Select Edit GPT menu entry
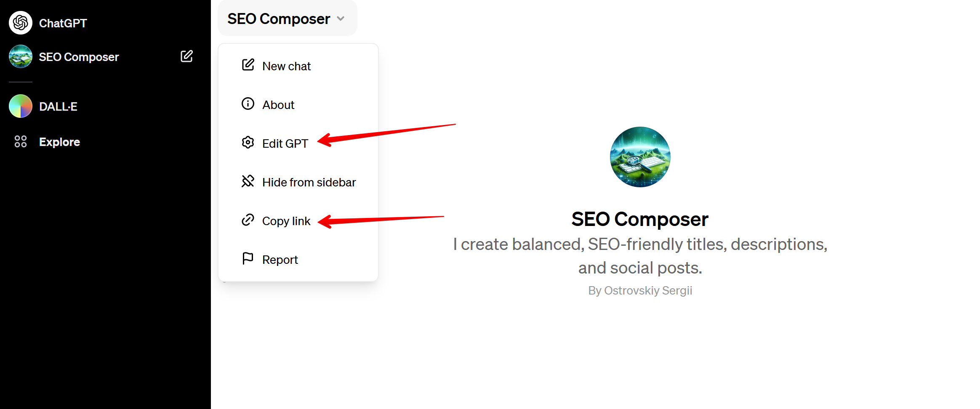Viewport: 980px width, 409px height. 298,143
